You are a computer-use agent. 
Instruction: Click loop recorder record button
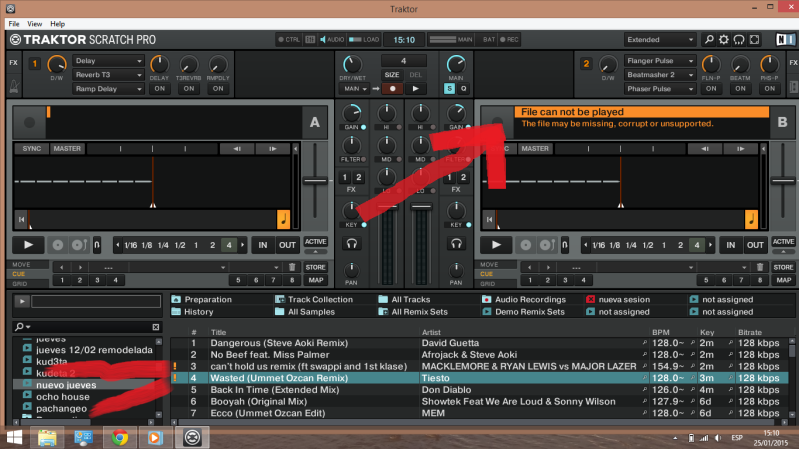392,89
